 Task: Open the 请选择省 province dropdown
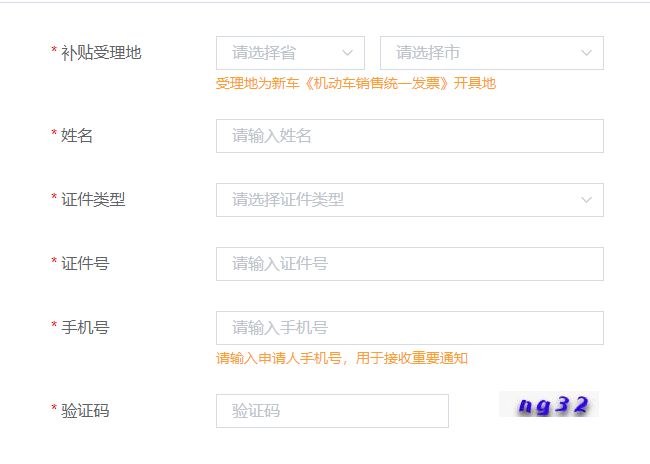(x=290, y=53)
